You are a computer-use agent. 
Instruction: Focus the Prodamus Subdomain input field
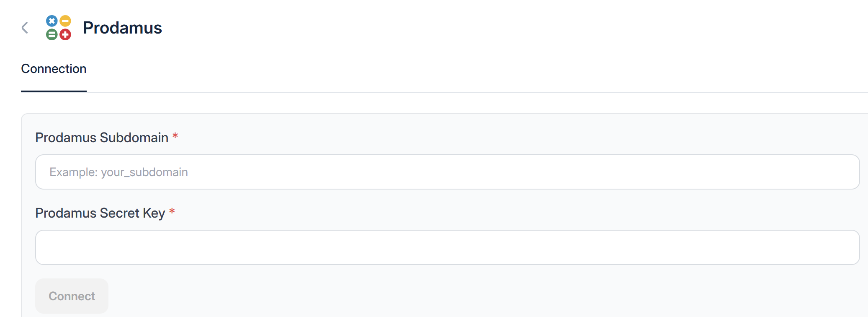pyautogui.click(x=447, y=172)
